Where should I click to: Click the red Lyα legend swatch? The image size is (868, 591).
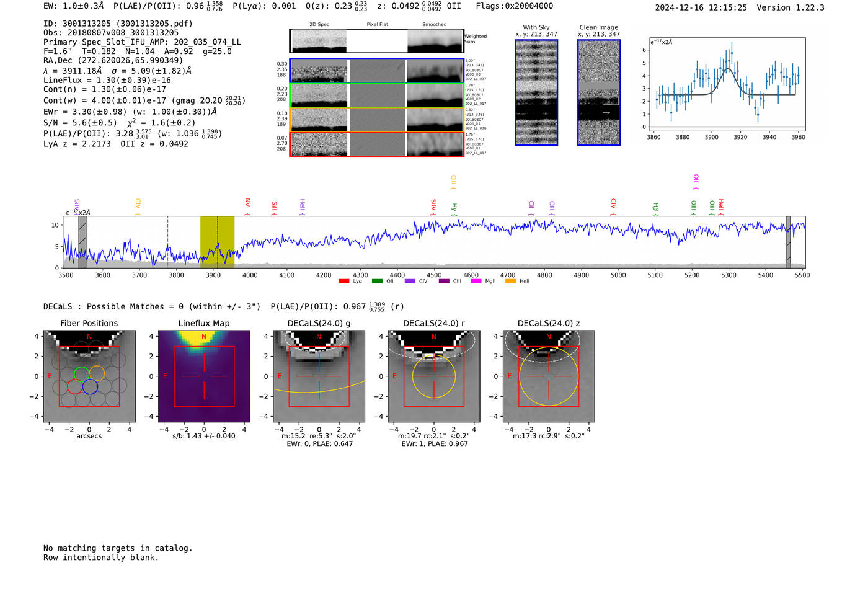tap(343, 282)
